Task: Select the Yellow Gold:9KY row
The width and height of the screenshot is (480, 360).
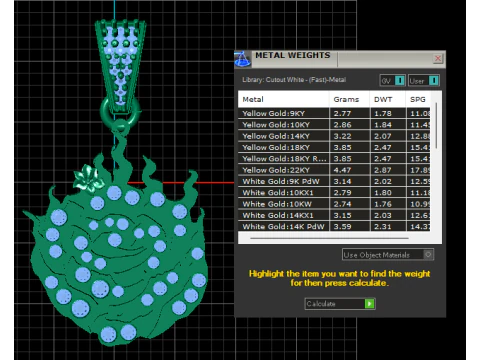Action: [334, 113]
